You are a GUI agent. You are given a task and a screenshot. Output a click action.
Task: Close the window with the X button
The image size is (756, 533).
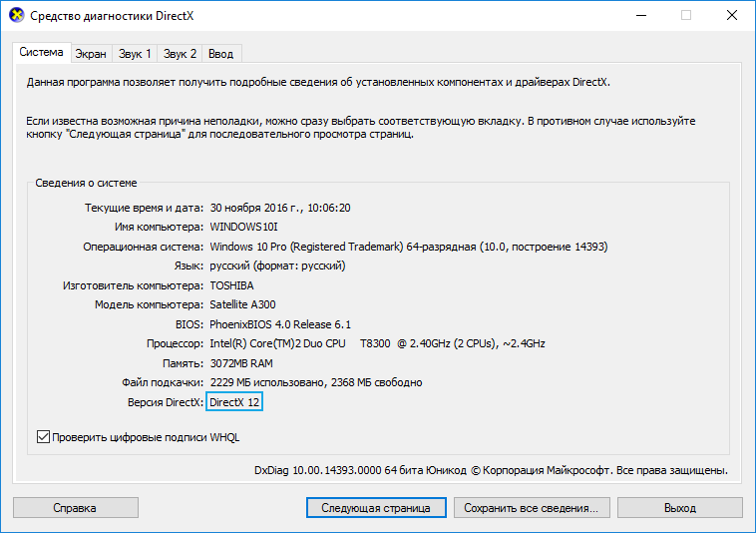pyautogui.click(x=731, y=16)
